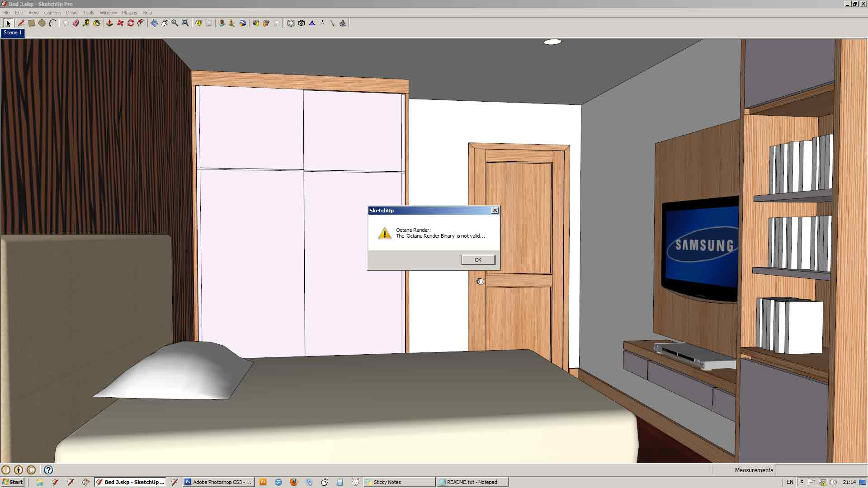This screenshot has height=488, width=868.
Task: Activate the Paint Bucket tool
Action: (97, 23)
